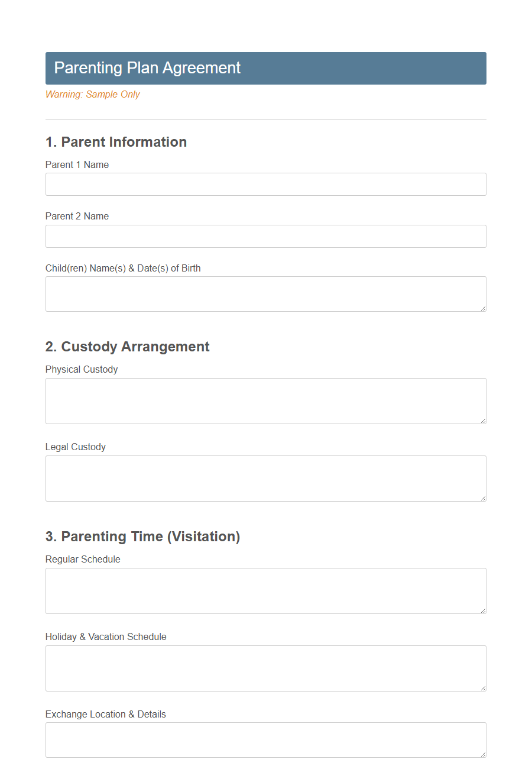Click the Parenting Plan Agreement title banner
Image resolution: width=532 pixels, height=769 pixels.
(265, 68)
